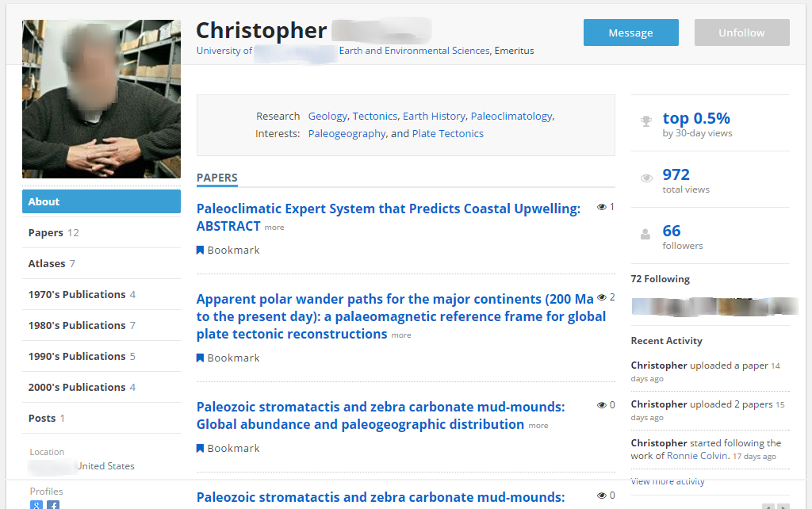Open the profile photo

point(101,99)
